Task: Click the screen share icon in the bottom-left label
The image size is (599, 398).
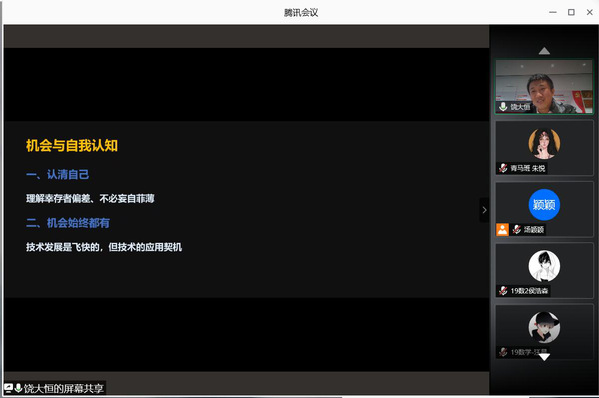Action: point(8,388)
